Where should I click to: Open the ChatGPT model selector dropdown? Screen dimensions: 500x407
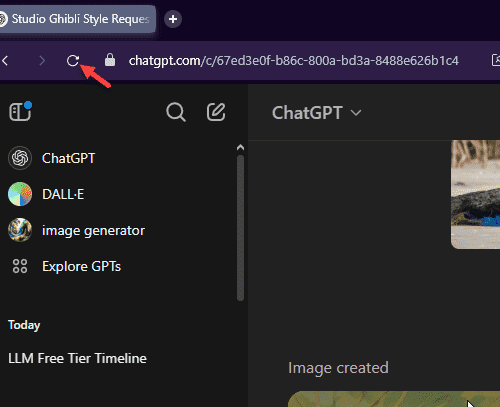coord(316,113)
